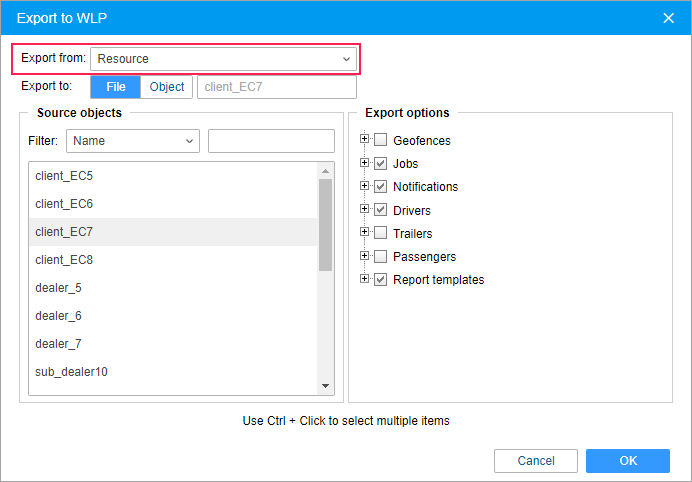Expand the Notifications plus icon
Image resolution: width=692 pixels, height=482 pixels.
364,186
